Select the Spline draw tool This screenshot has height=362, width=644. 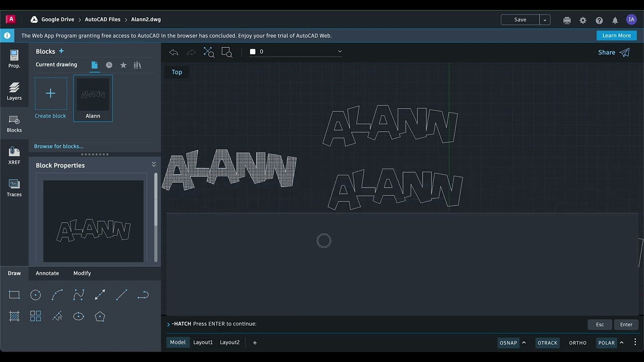coord(78,295)
